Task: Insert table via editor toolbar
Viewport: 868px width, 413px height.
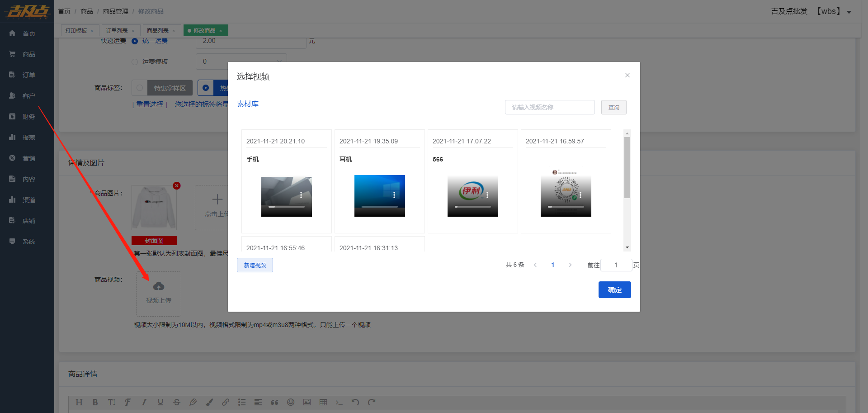Action: click(323, 402)
